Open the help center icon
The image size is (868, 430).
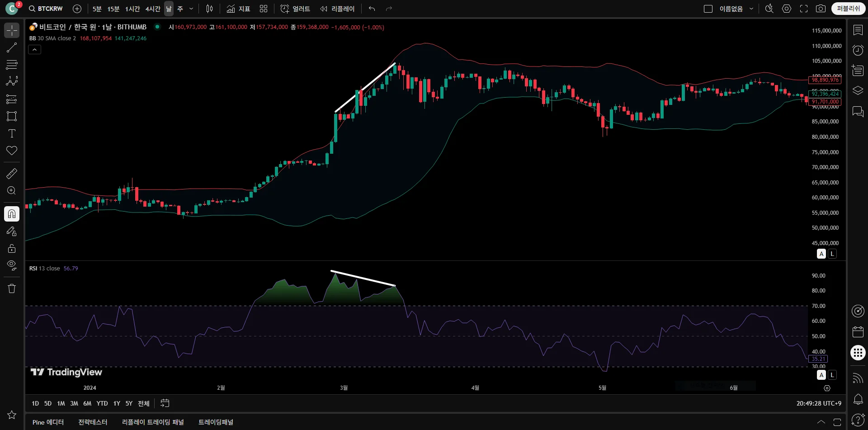[858, 420]
